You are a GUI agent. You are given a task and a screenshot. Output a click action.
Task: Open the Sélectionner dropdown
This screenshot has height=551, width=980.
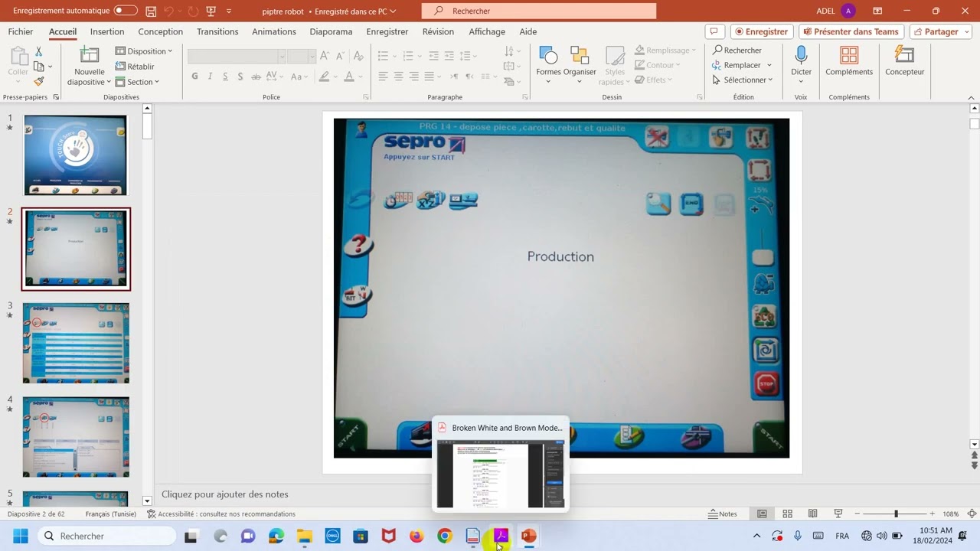coord(743,80)
